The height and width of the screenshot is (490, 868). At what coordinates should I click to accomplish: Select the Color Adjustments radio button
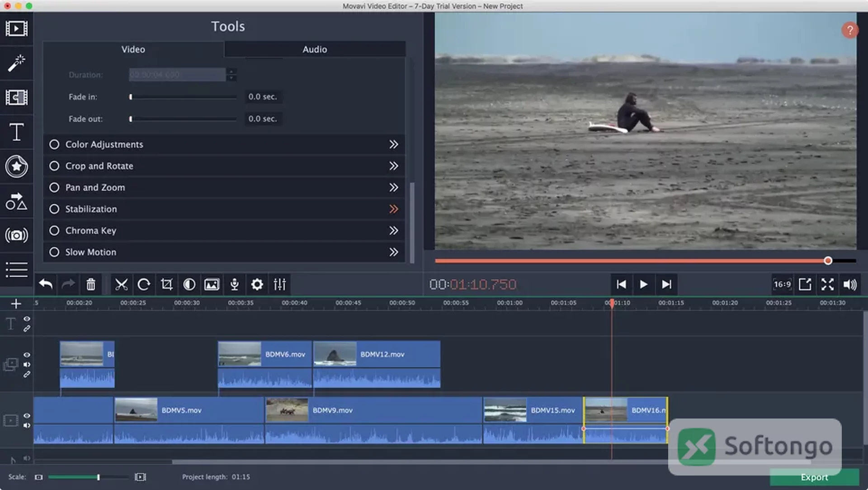click(54, 144)
